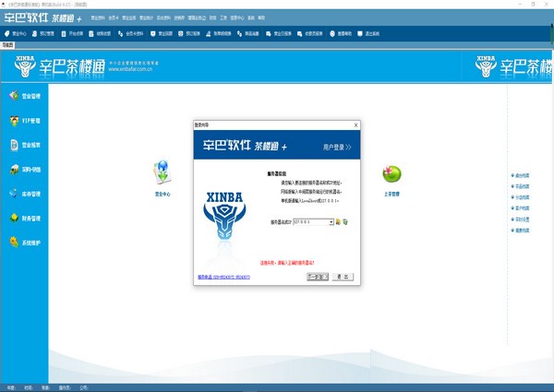Open 营业管理 in the left sidebar
The height and width of the screenshot is (392, 554).
[25, 96]
